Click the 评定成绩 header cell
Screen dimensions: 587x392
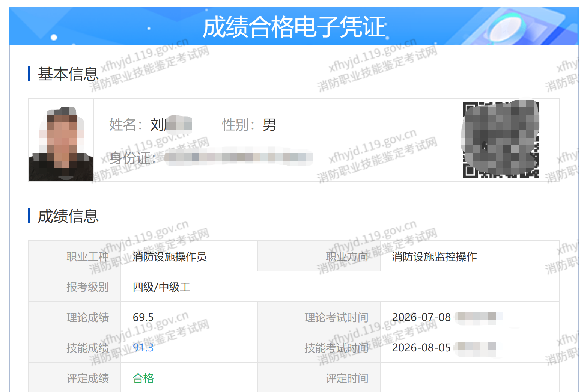75,377
